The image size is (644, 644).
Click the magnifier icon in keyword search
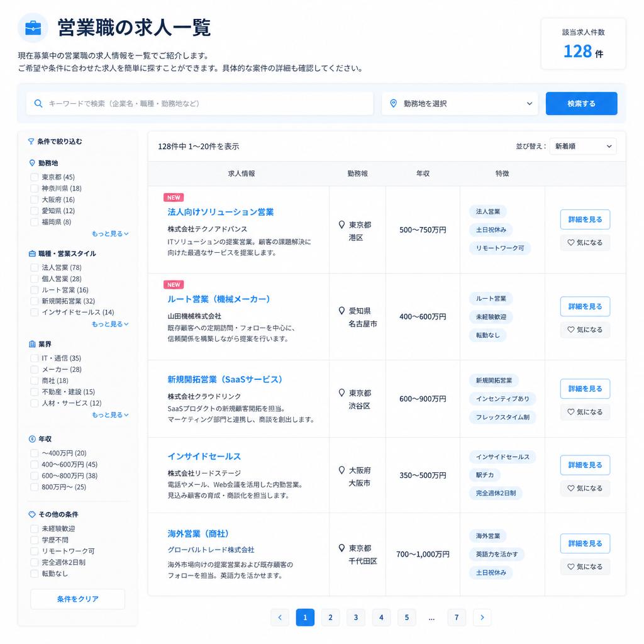point(38,104)
